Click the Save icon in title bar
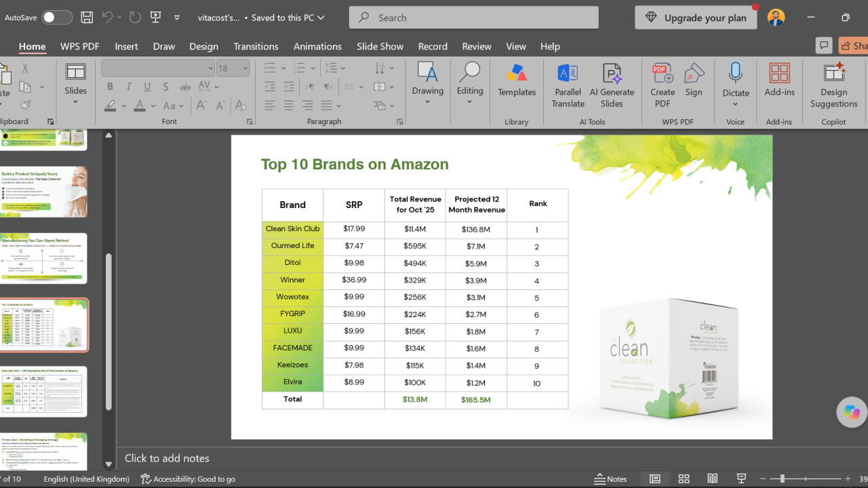 87,18
